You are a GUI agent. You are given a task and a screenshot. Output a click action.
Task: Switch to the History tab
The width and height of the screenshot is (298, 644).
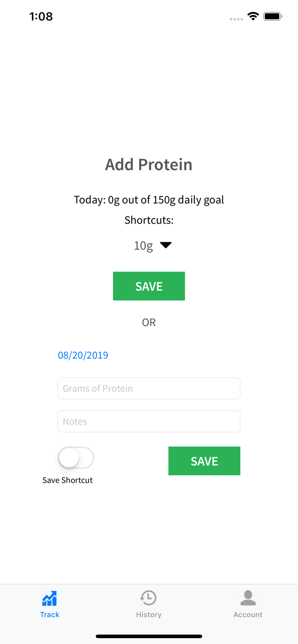click(x=149, y=603)
